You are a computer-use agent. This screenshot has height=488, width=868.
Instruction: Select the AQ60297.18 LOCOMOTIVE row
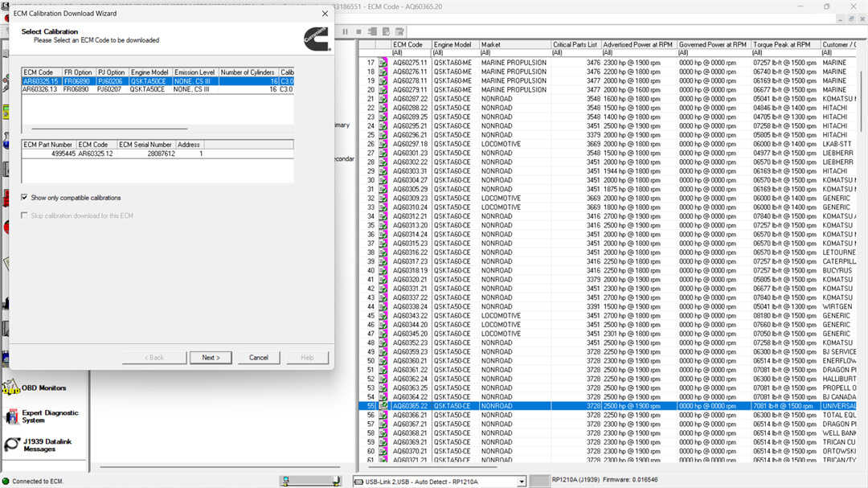500,144
